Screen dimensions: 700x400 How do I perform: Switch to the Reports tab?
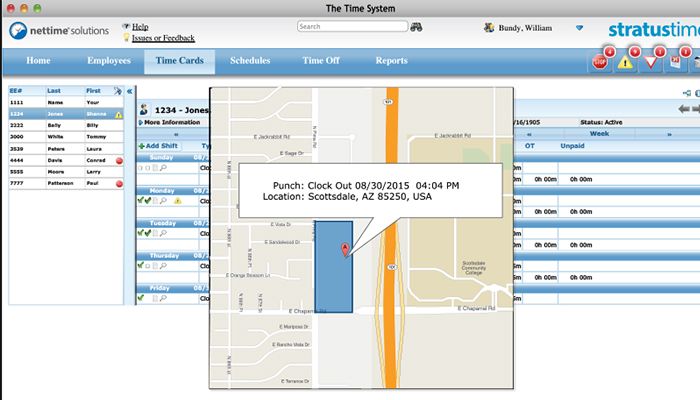(x=391, y=61)
